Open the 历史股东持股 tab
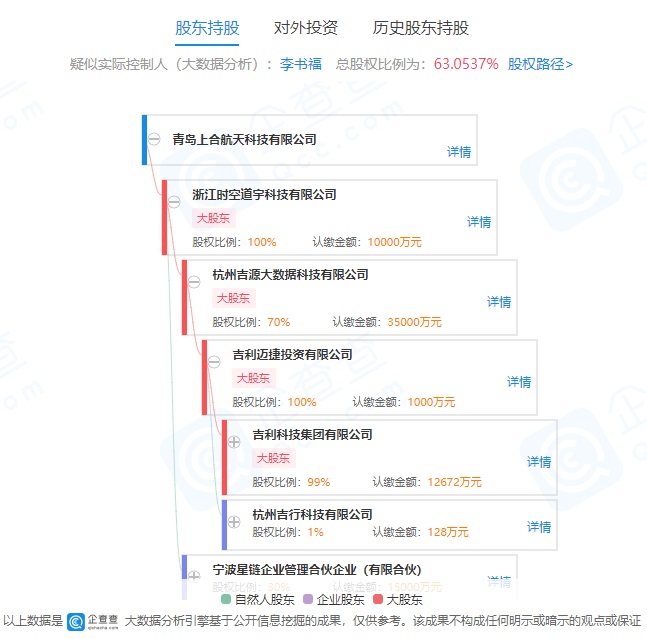Viewport: 647px width, 639px height. [420, 28]
